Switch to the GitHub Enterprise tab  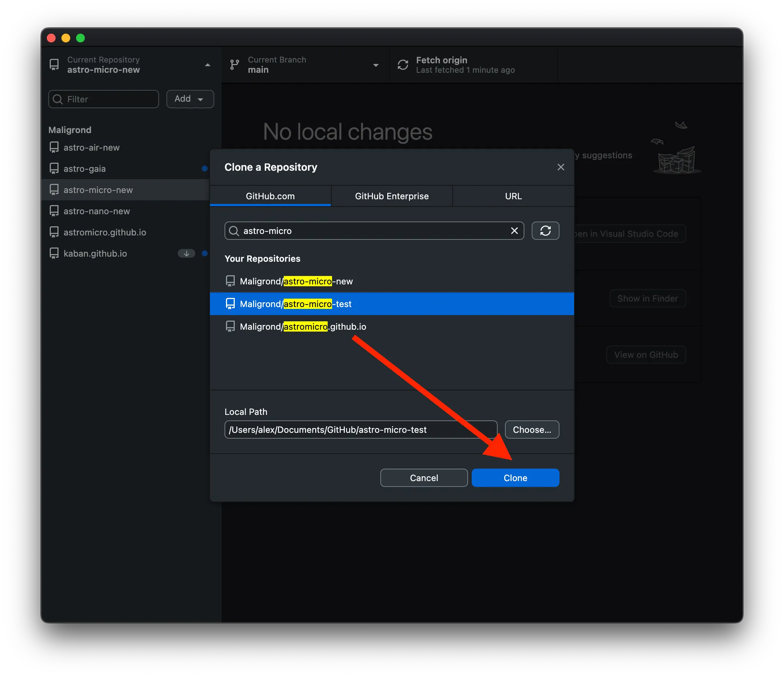(392, 196)
